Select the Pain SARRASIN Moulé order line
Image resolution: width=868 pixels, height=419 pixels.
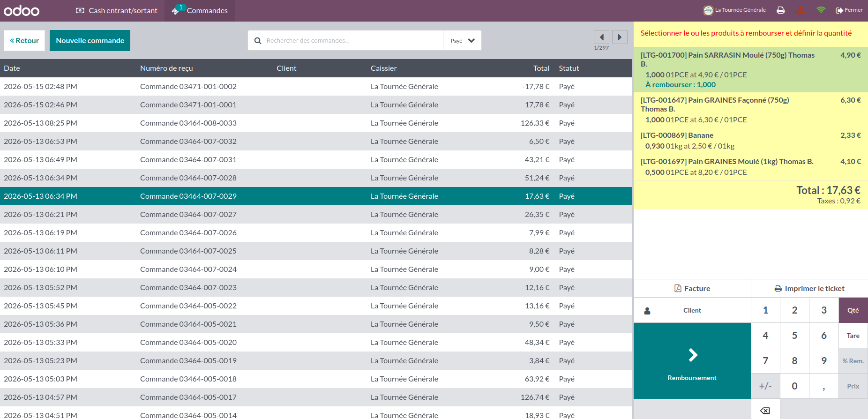751,69
